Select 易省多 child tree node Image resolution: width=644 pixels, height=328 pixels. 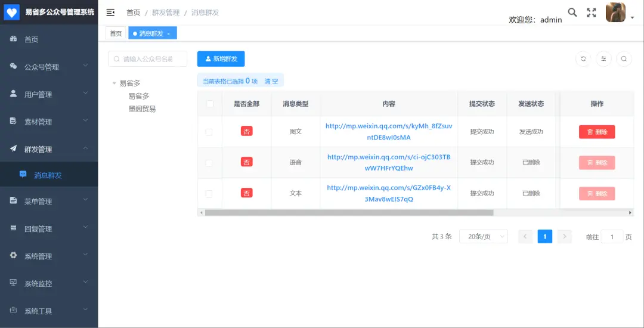coord(139,96)
